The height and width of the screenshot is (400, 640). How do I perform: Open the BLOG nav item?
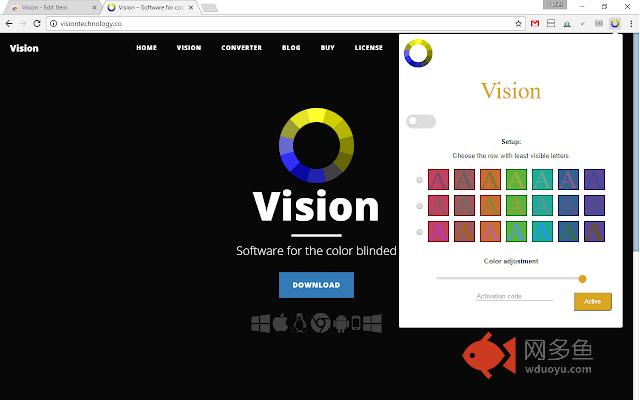pos(291,48)
